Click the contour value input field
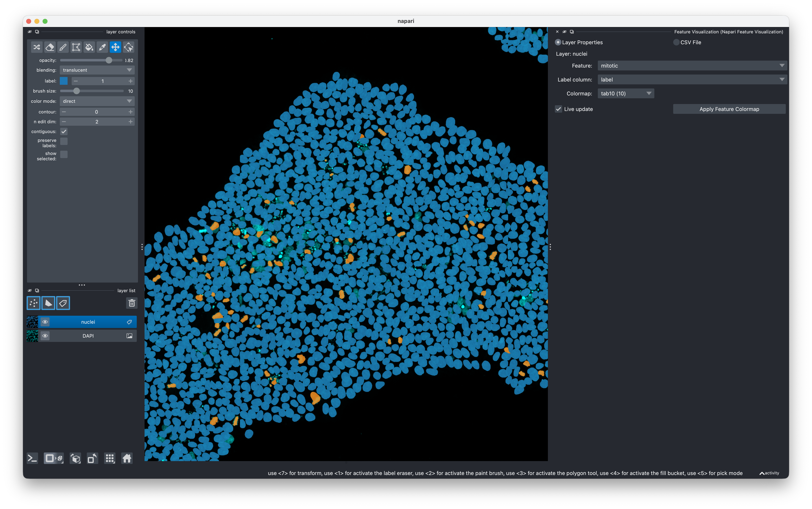This screenshot has width=812, height=509. (x=97, y=112)
